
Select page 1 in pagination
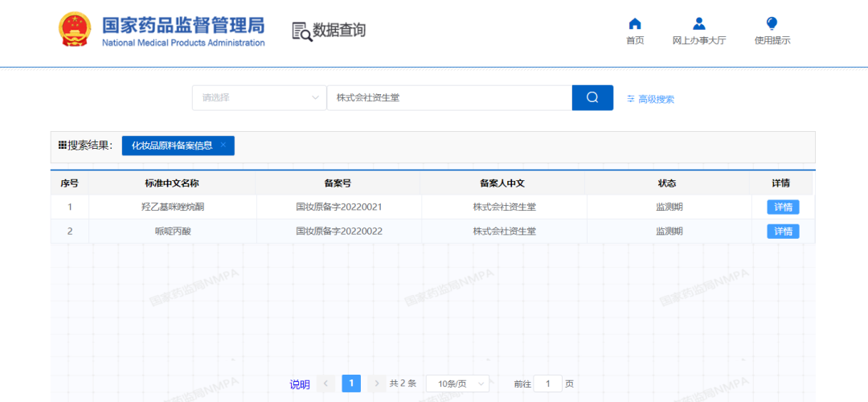click(x=351, y=384)
